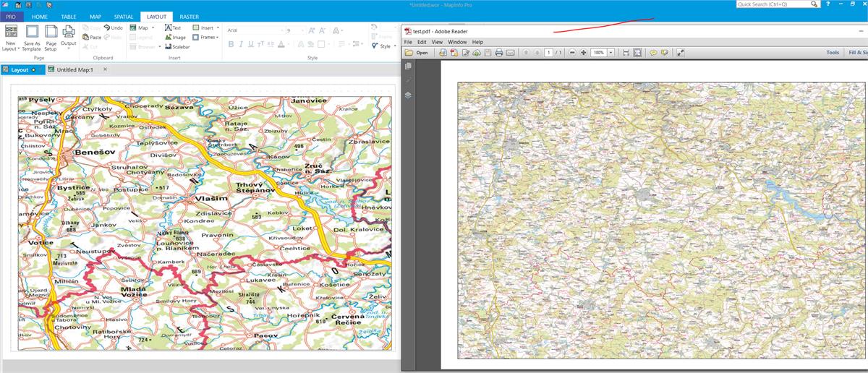Toggle Underline in Style group
Image resolution: width=868 pixels, height=373 pixels.
point(250,44)
